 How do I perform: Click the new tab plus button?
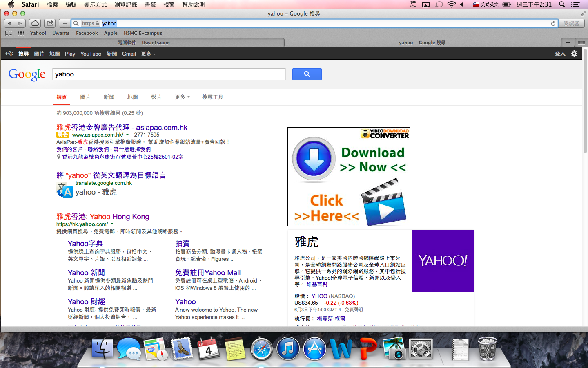tap(568, 42)
